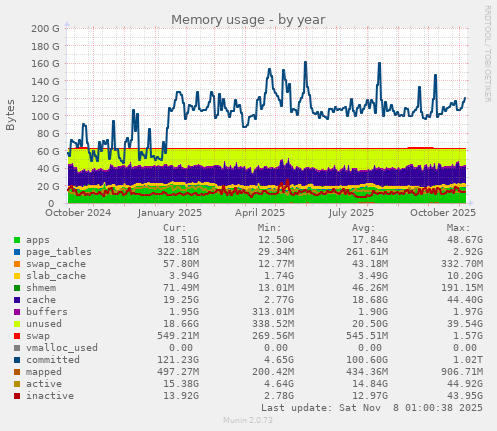The width and height of the screenshot is (497, 431).
Task: Click page_tables current value 322.18M
Action: [178, 252]
